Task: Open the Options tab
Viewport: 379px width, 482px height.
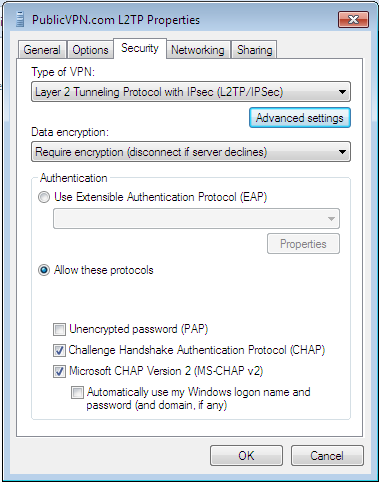Action: coord(90,50)
